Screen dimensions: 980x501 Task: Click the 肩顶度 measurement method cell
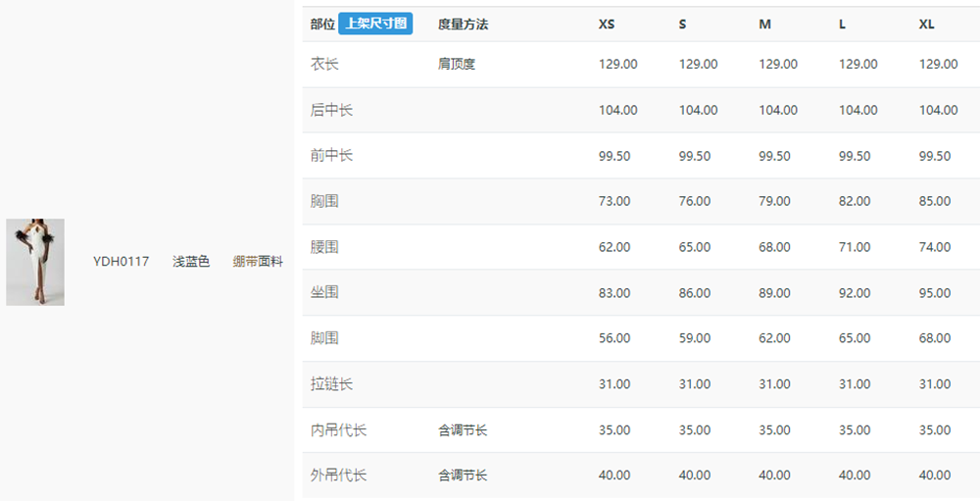click(457, 64)
